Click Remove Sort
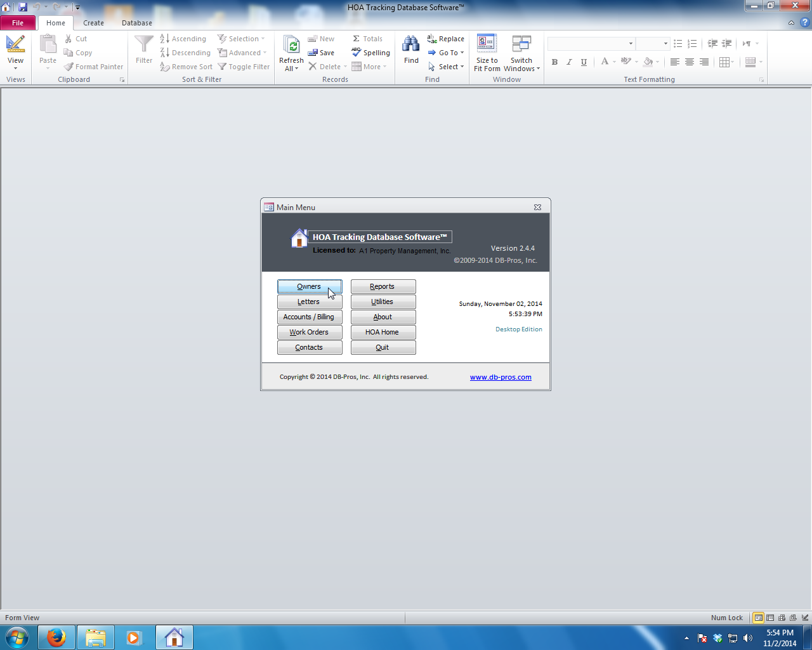Screen dimensions: 812x650 (x=187, y=67)
